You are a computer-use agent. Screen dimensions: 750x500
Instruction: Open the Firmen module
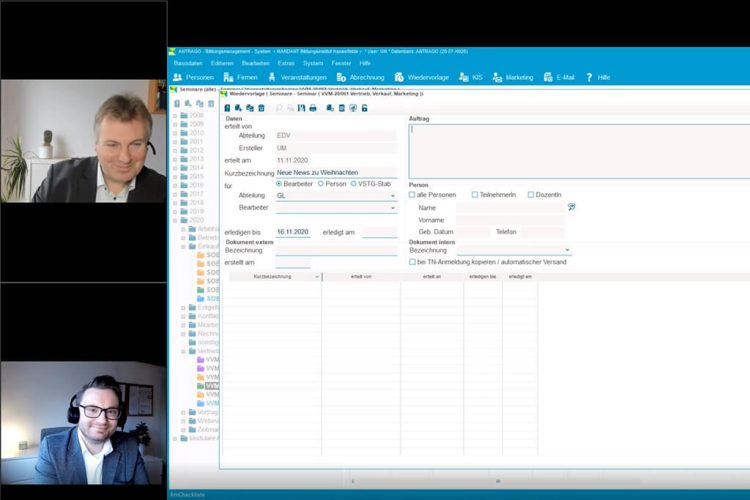click(x=241, y=77)
